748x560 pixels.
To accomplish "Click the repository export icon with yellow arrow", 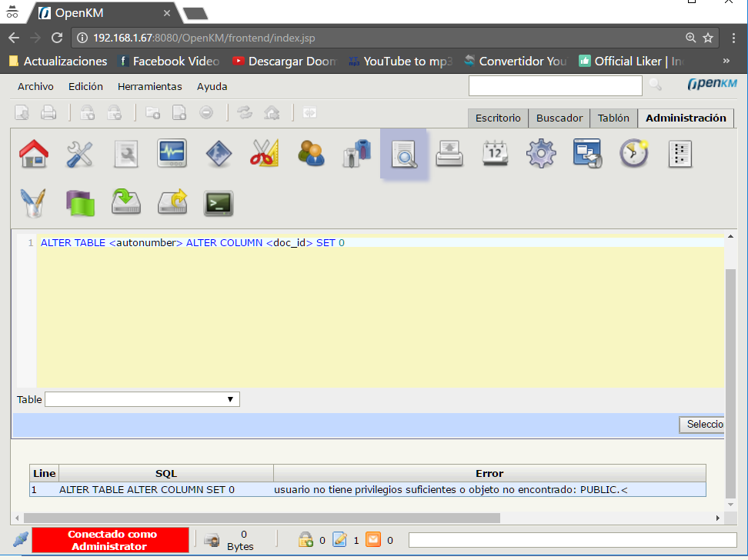I will 172,203.
